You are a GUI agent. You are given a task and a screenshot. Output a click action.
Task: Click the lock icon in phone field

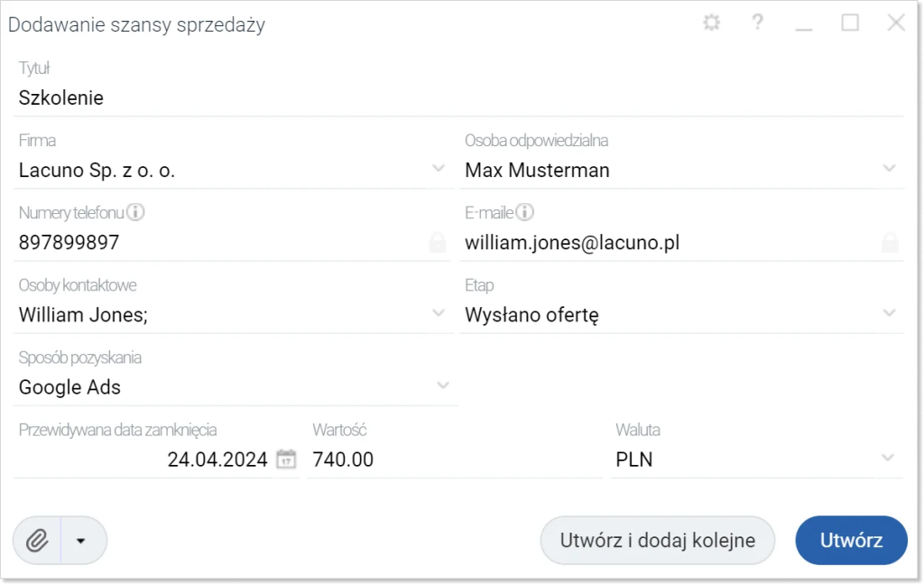438,242
